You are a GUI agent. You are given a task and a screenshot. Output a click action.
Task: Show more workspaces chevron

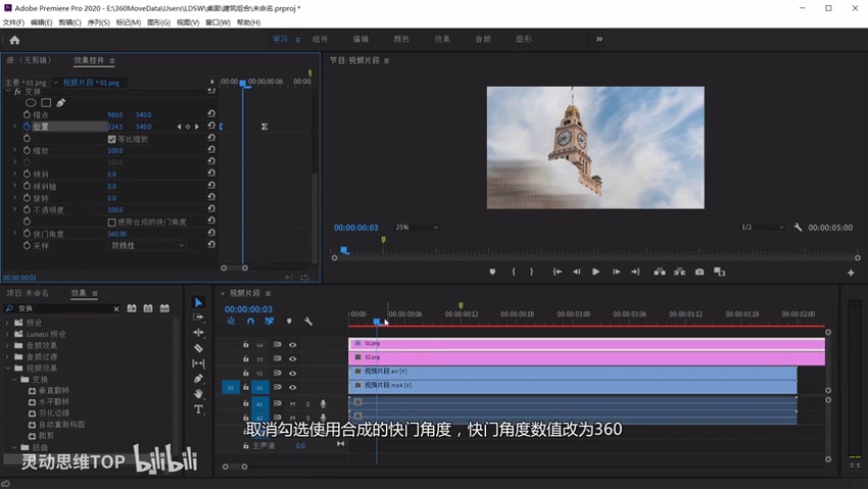[599, 39]
